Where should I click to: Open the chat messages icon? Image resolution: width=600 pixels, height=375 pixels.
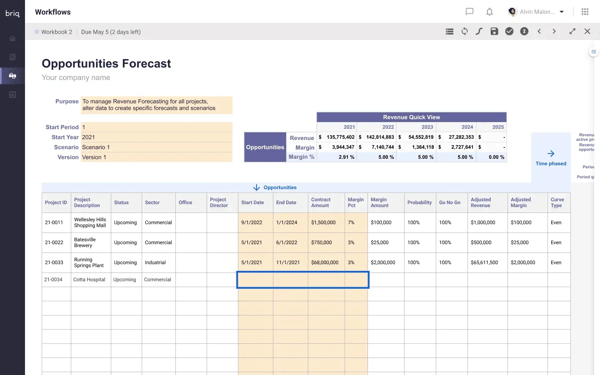click(469, 12)
